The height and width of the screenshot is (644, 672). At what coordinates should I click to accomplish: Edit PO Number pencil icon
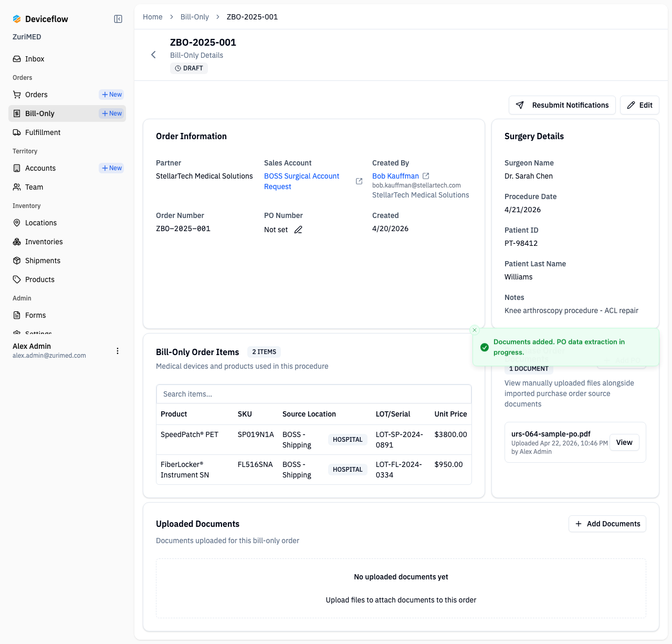(298, 230)
